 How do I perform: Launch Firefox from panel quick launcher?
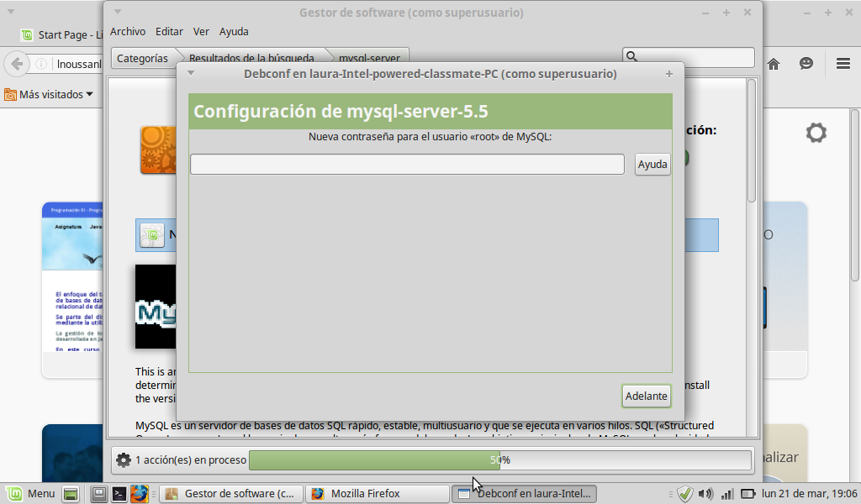[x=139, y=494]
